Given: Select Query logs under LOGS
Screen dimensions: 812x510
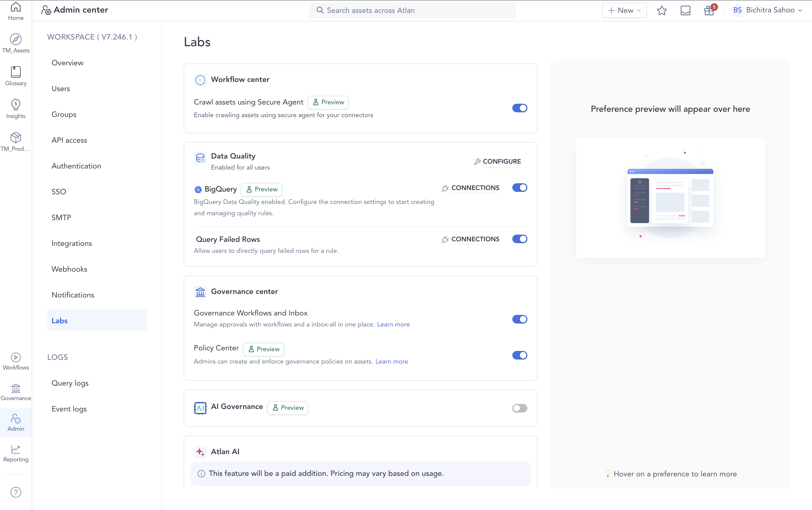Looking at the screenshot, I should pyautogui.click(x=70, y=383).
